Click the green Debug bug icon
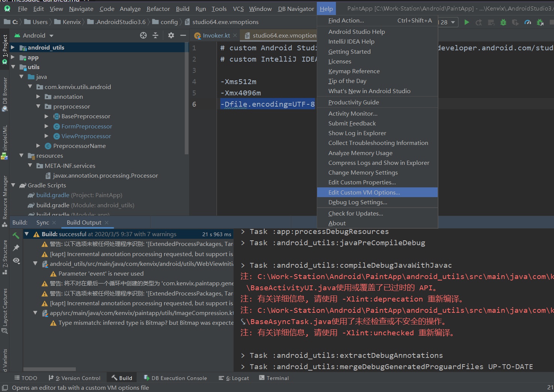The height and width of the screenshot is (392, 554). (503, 22)
